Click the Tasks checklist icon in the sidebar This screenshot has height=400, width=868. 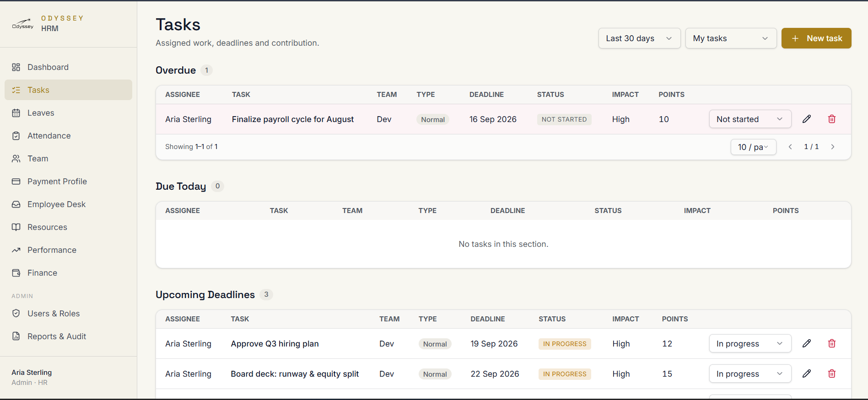tap(16, 90)
